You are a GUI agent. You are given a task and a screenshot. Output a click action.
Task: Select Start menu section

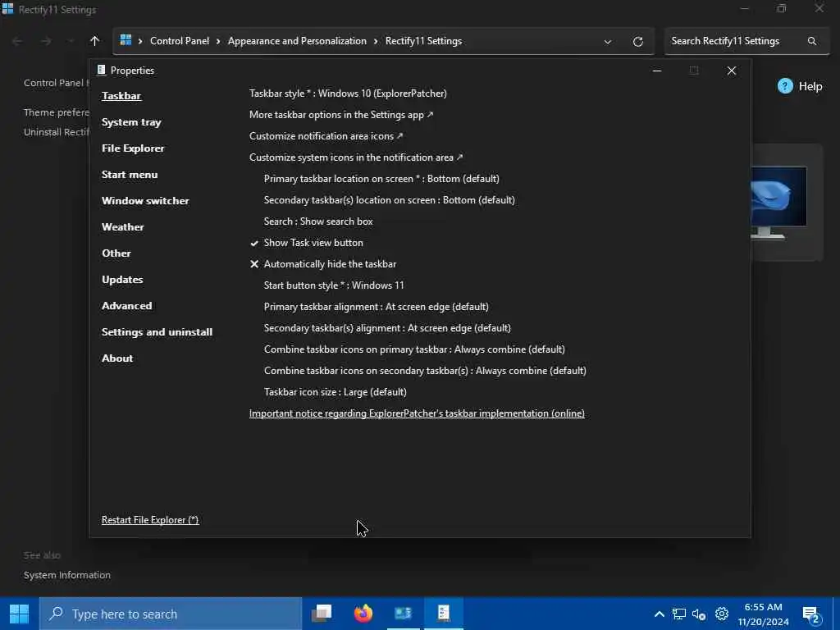(130, 175)
